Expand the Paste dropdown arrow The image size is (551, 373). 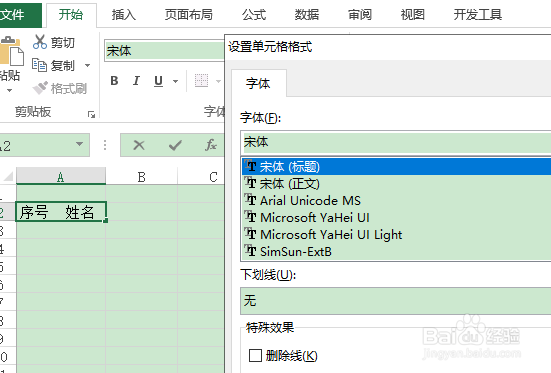pos(9,91)
